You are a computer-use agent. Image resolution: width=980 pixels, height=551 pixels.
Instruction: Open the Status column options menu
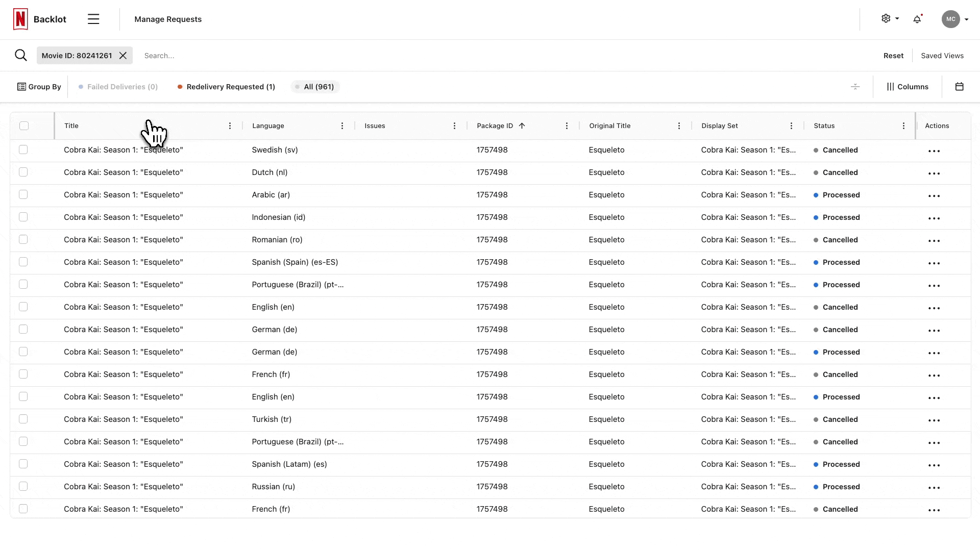point(903,126)
